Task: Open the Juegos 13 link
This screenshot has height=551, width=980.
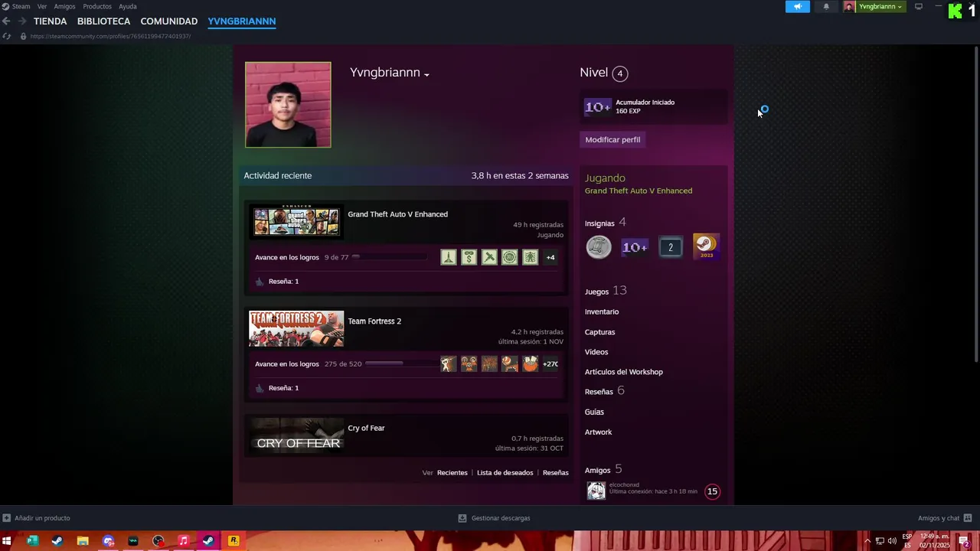Action: pyautogui.click(x=606, y=291)
